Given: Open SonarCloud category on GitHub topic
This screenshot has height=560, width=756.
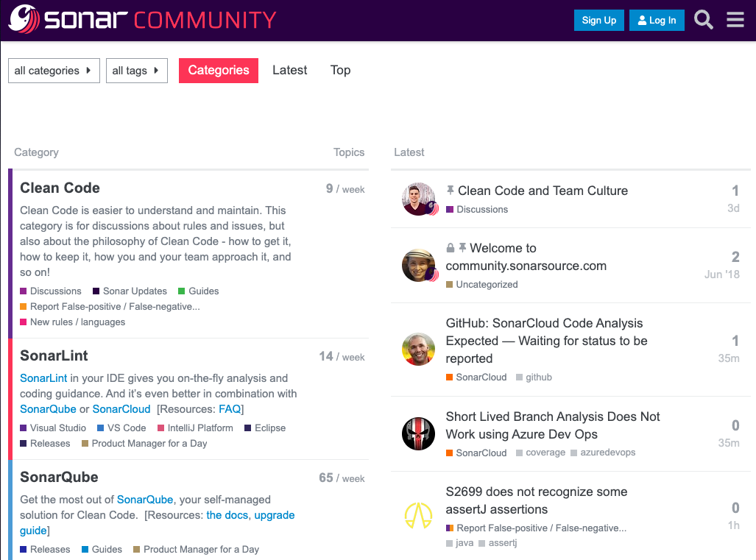Looking at the screenshot, I should click(x=476, y=378).
